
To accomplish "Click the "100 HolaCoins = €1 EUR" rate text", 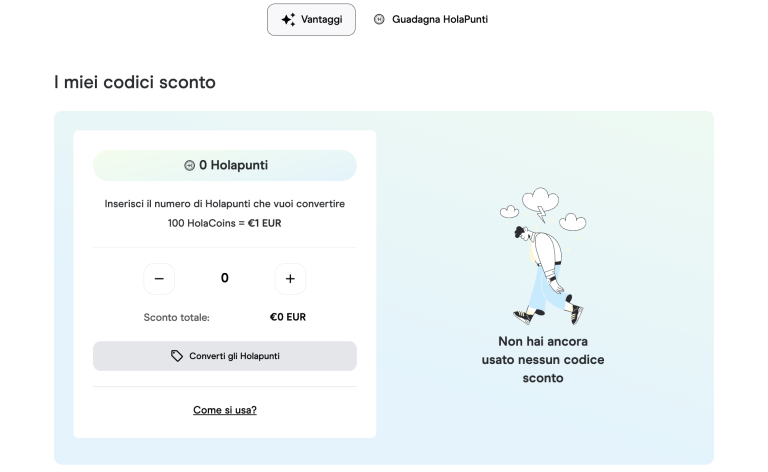I will 225,223.
